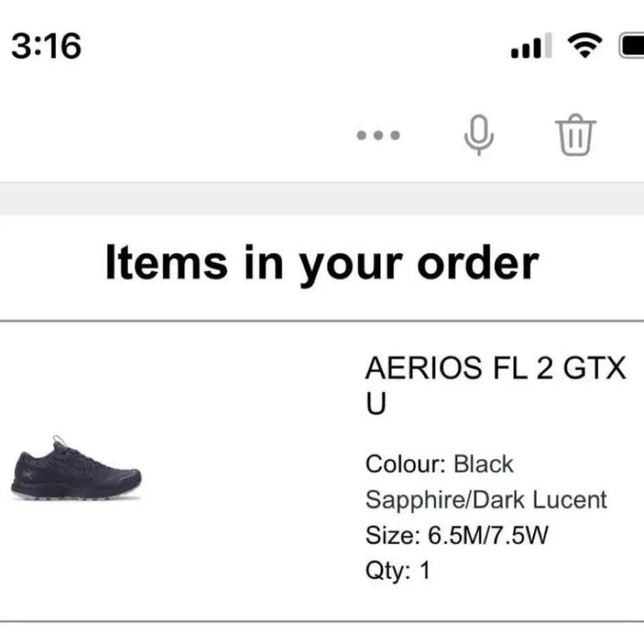This screenshot has width=644, height=644.
Task: Click the 'Black' colour value
Action: tap(483, 465)
